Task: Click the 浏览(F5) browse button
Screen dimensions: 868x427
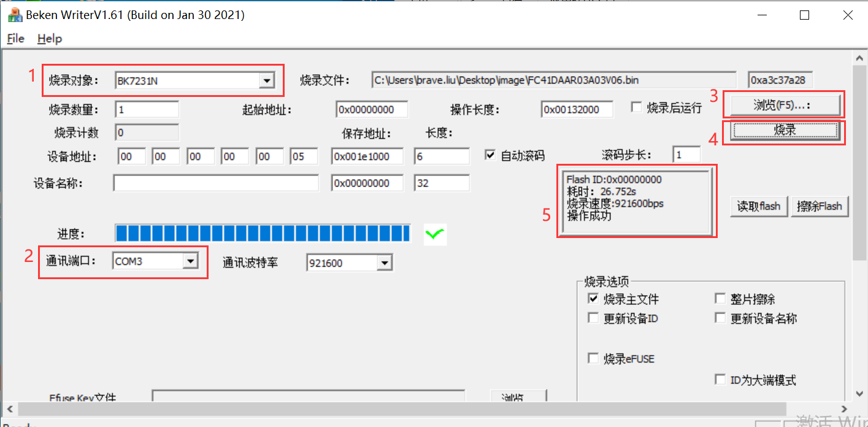Action: 785,104
